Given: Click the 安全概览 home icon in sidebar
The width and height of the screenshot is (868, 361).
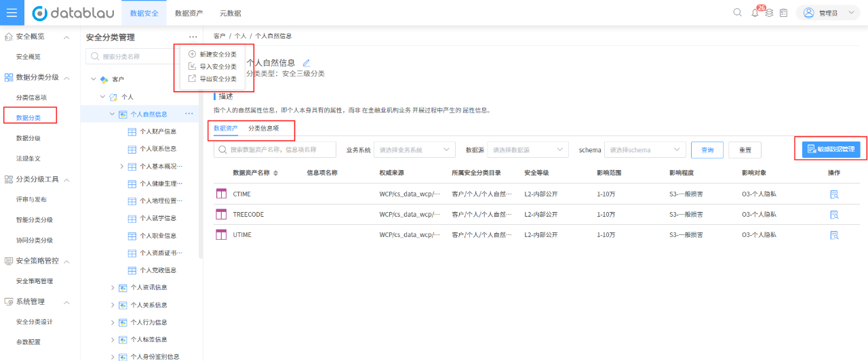Looking at the screenshot, I should click(x=9, y=37).
